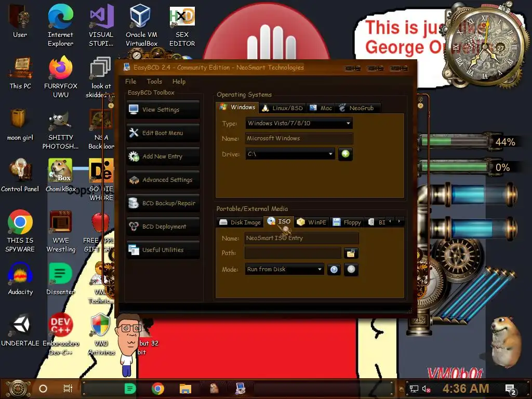
Task: Open Edit Boot Menu section
Action: (163, 133)
